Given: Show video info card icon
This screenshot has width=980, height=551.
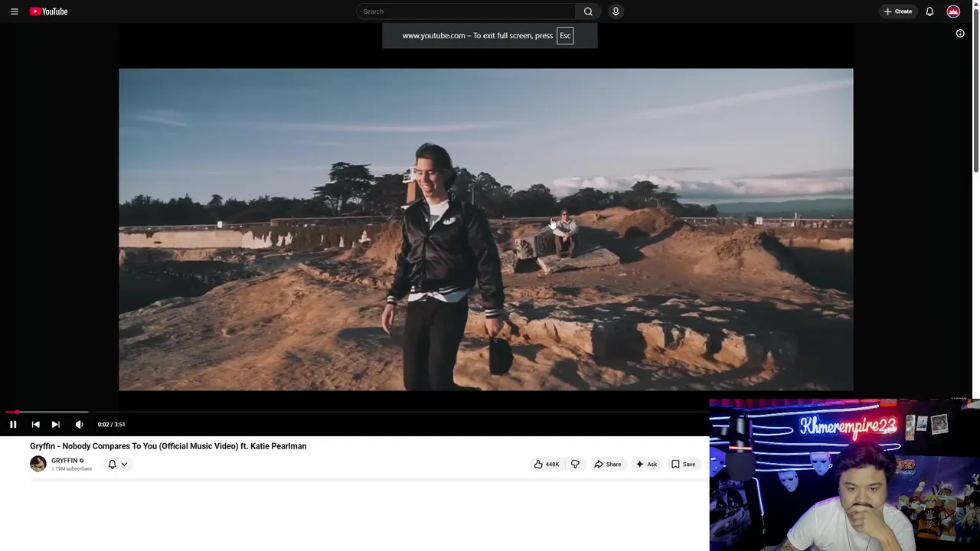Looking at the screenshot, I should [x=960, y=34].
